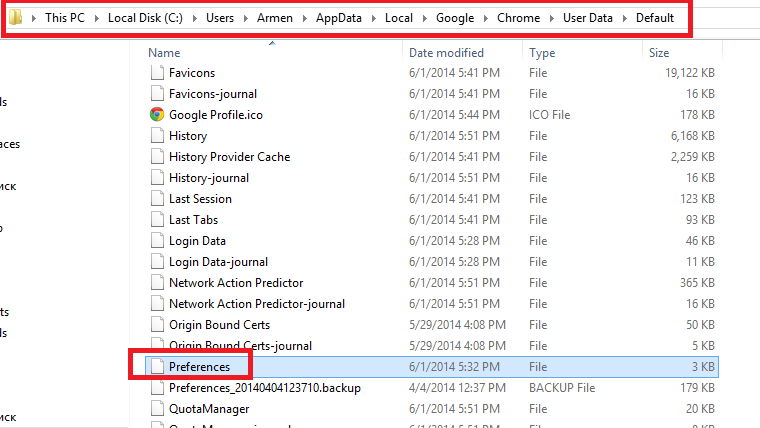Expand the dropdown arrow after Local
Image resolution: width=760 pixels, height=428 pixels.
pos(425,18)
